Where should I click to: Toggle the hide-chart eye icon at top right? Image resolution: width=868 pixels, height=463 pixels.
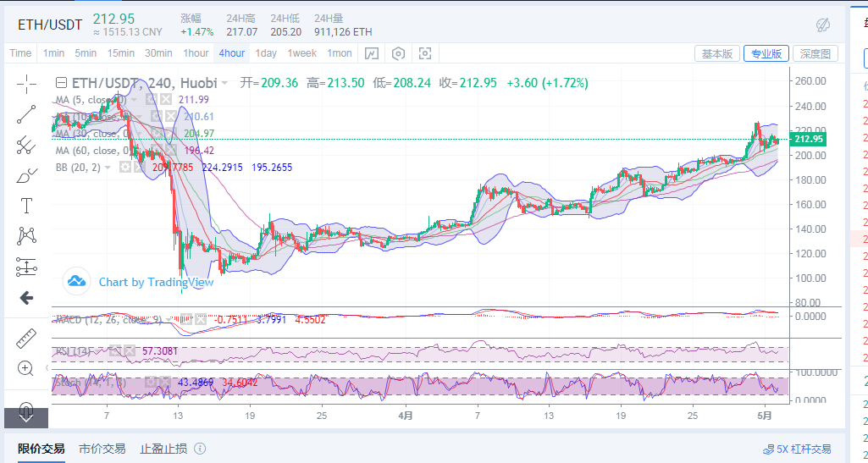pos(822,25)
